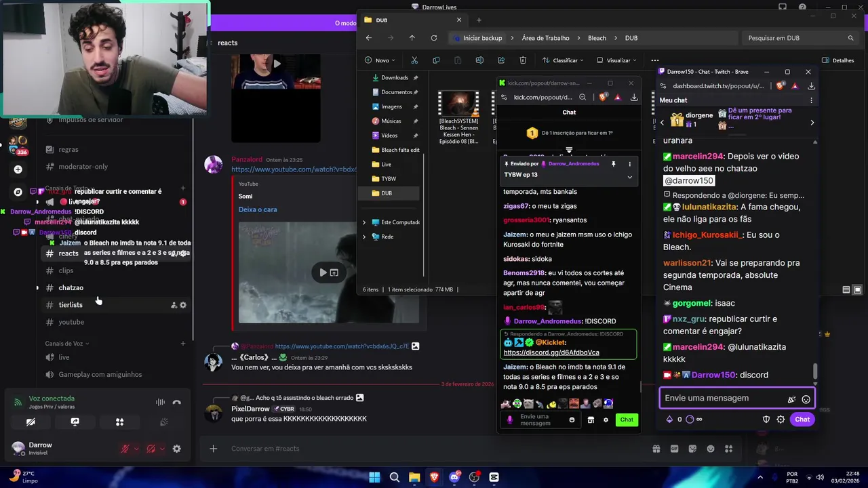Open the clips channel
This screenshot has height=488, width=868.
pyautogui.click(x=66, y=270)
